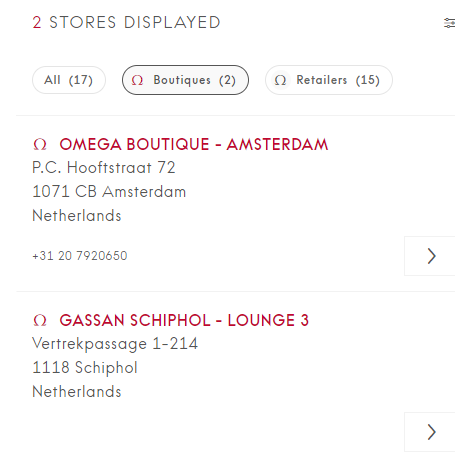Screen dimensions: 455x456
Task: Click Netherlands under the Schiphol store
Action: [x=77, y=391]
